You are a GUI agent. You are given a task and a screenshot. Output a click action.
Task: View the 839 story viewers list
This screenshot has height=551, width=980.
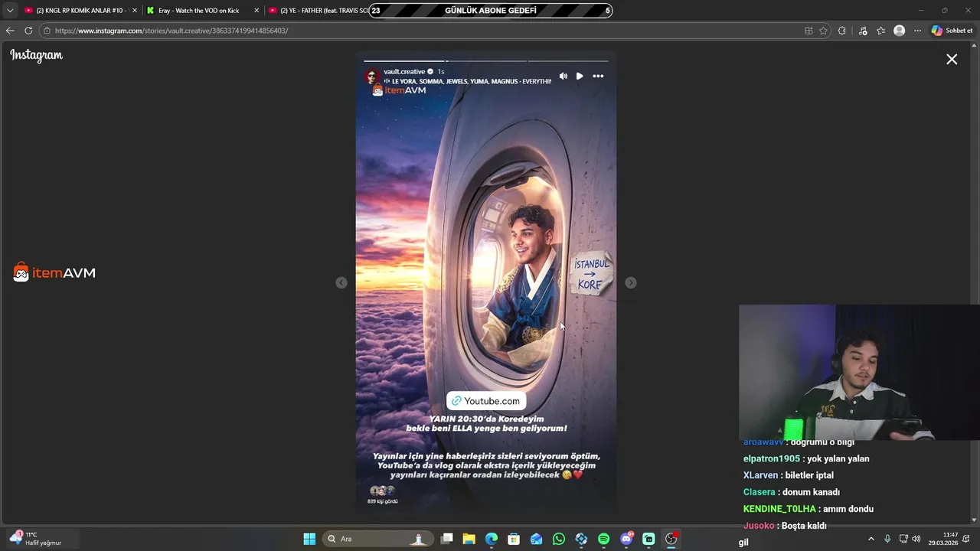(x=382, y=495)
